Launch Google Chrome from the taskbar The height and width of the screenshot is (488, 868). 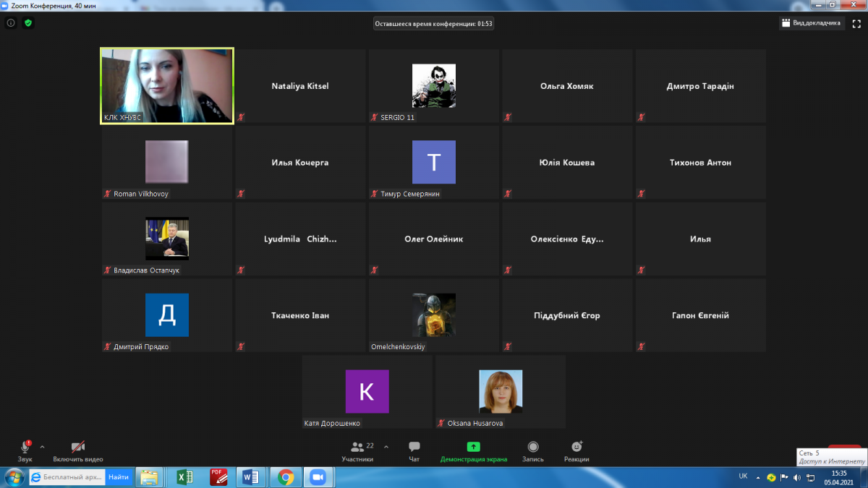click(x=286, y=477)
